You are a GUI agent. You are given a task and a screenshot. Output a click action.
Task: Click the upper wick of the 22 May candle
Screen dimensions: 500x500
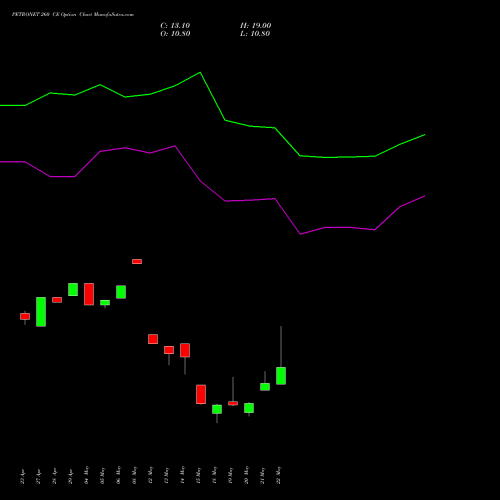click(281, 347)
